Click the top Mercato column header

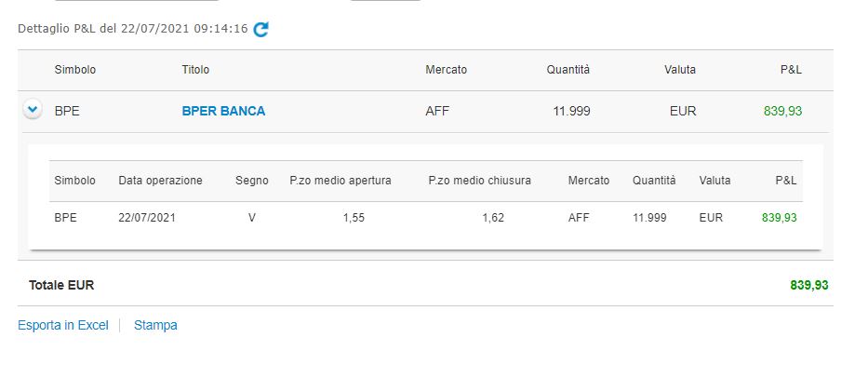pos(447,70)
